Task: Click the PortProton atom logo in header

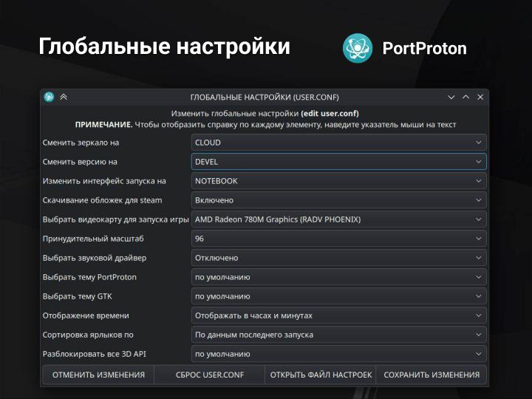Action: pos(358,48)
